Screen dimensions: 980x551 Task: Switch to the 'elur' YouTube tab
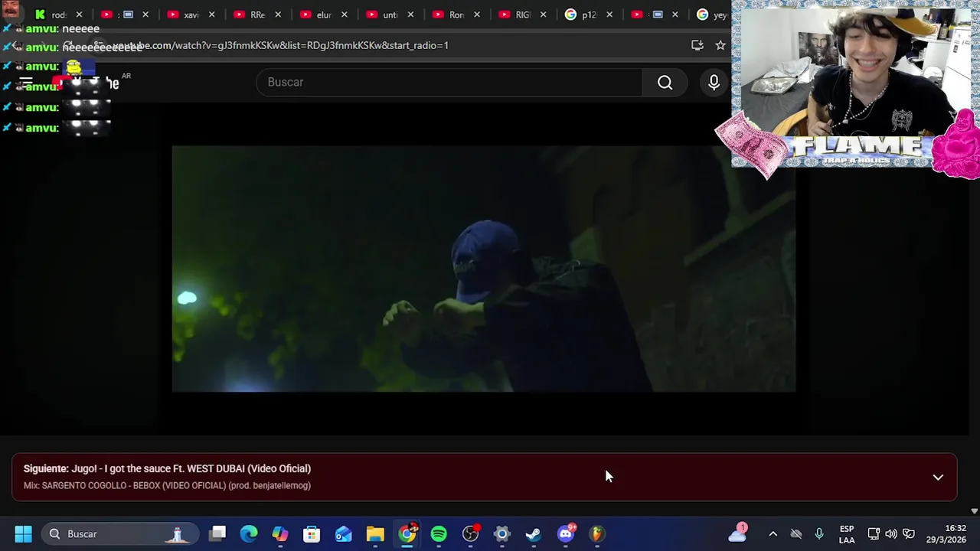point(316,15)
